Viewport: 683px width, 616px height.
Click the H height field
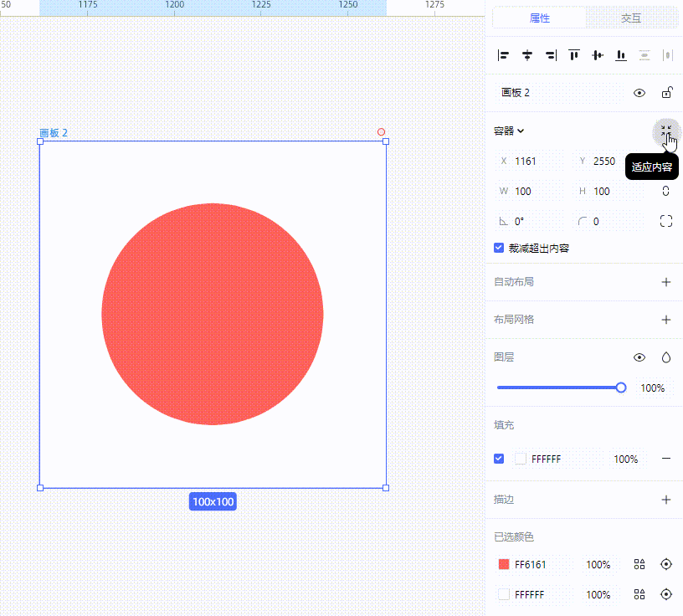click(609, 192)
